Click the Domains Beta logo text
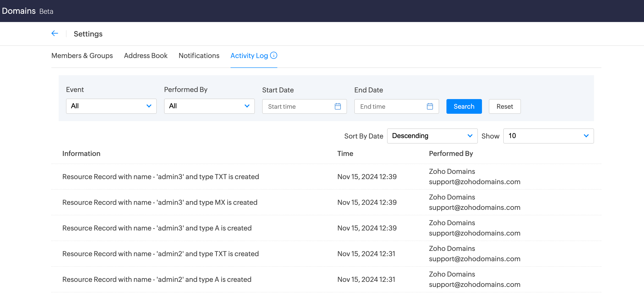The width and height of the screenshot is (644, 294). coord(28,11)
